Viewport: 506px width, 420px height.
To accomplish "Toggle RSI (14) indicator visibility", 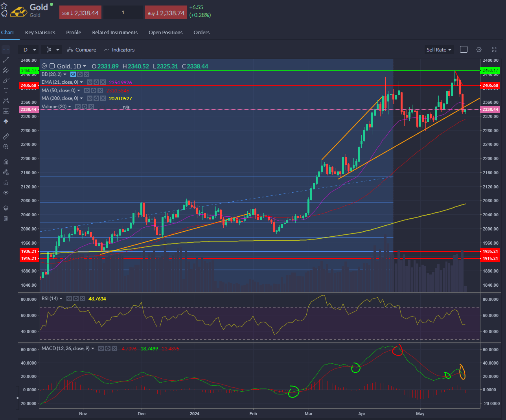I will [69, 299].
